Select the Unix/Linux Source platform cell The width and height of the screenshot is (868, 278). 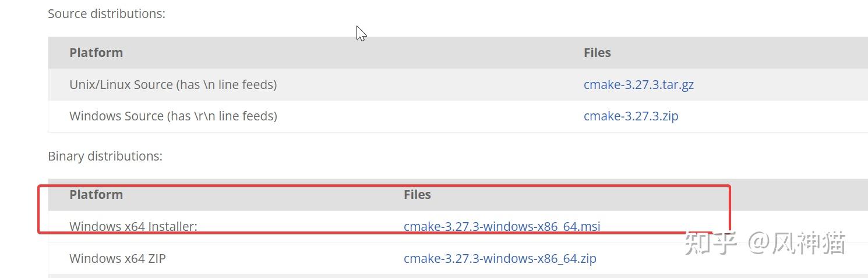point(173,84)
